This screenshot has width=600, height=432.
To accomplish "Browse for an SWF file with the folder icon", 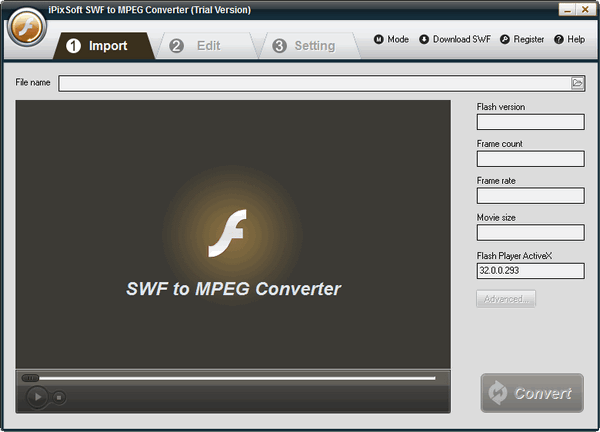I will click(577, 83).
